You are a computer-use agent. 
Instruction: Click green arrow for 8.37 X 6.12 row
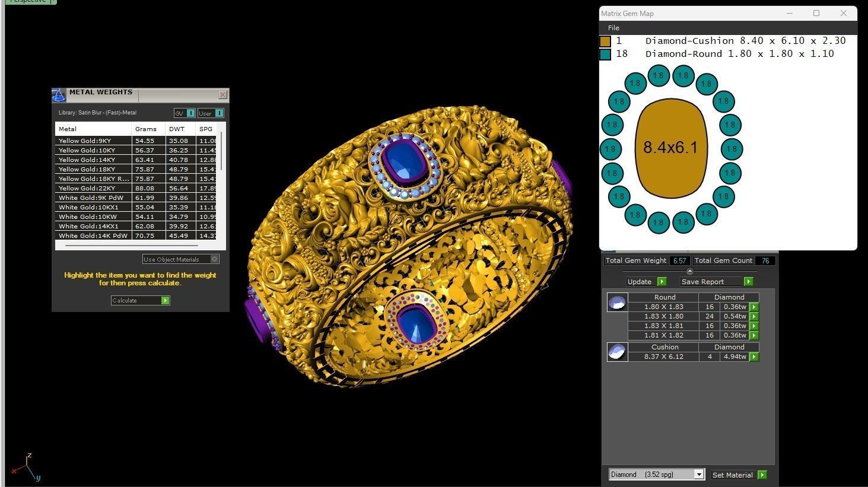[x=754, y=357]
